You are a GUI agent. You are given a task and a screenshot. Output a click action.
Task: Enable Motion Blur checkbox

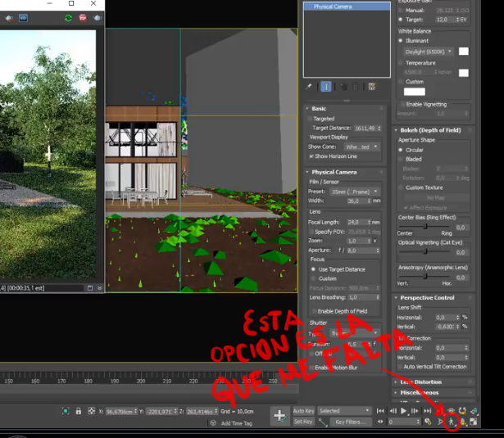311,368
